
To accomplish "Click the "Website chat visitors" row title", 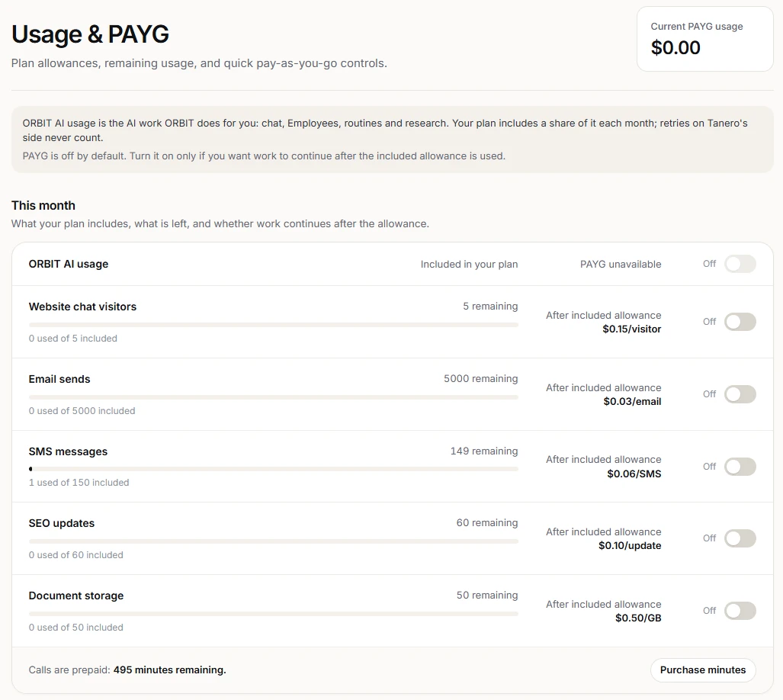I will click(82, 307).
